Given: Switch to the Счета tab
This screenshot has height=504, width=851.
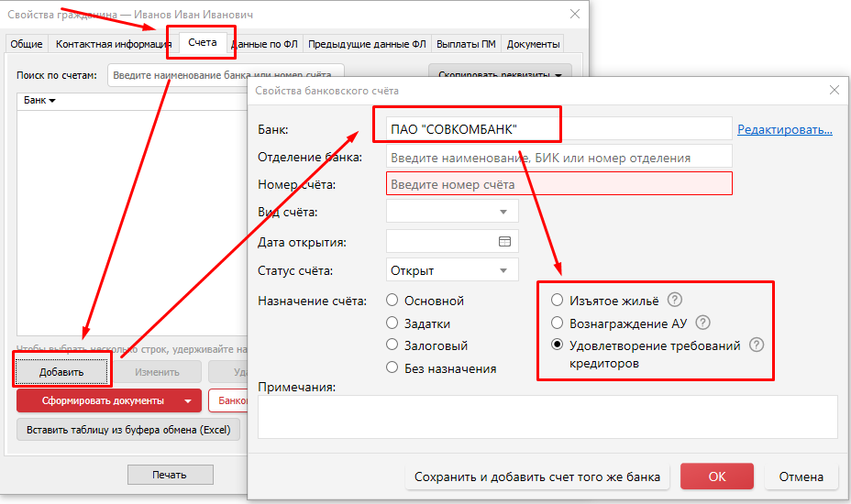Looking at the screenshot, I should pos(203,42).
